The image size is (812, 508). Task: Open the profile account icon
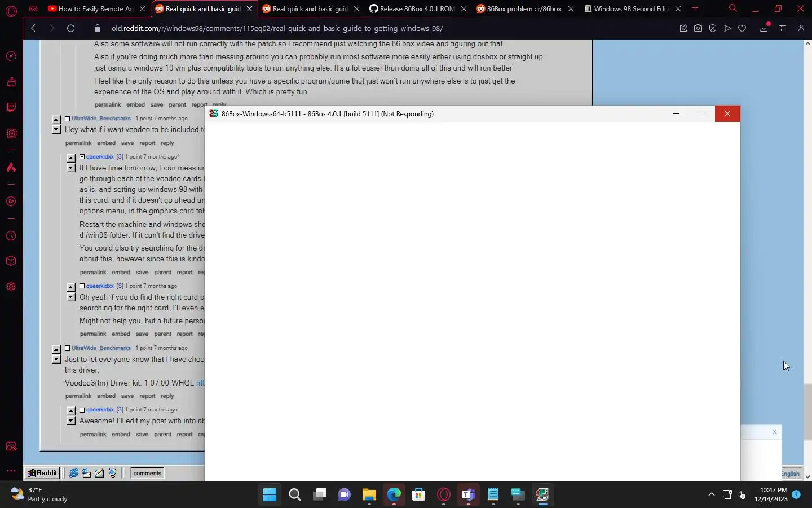(801, 28)
